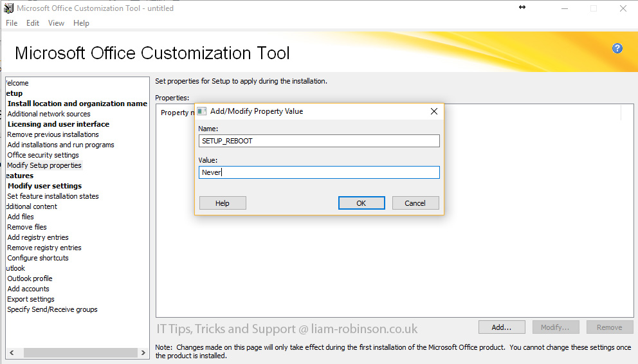
Task: Select Licensing and user interface
Action: tap(58, 124)
